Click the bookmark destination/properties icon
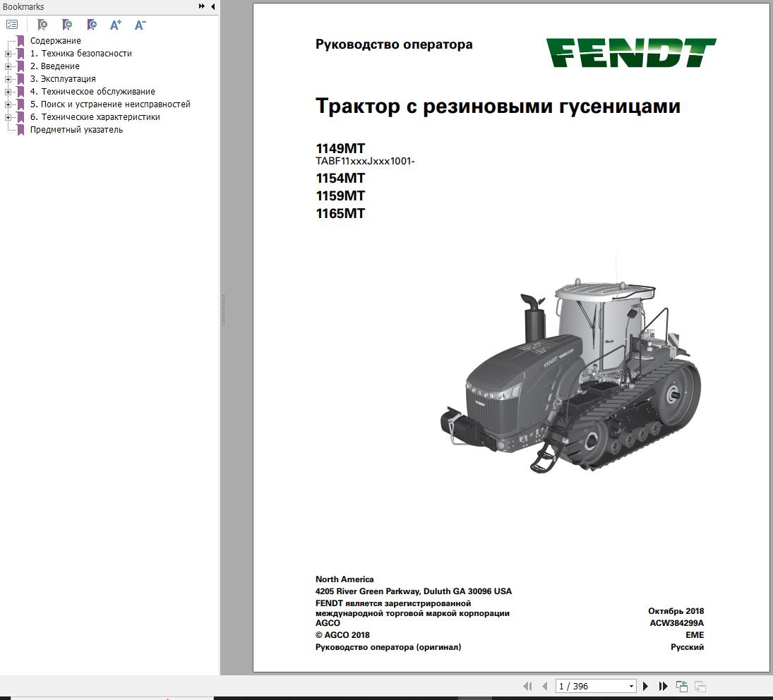The image size is (773, 700). (92, 25)
